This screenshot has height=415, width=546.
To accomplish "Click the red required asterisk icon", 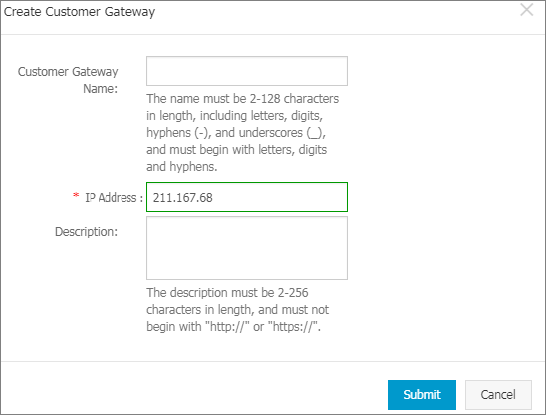I will [x=76, y=196].
